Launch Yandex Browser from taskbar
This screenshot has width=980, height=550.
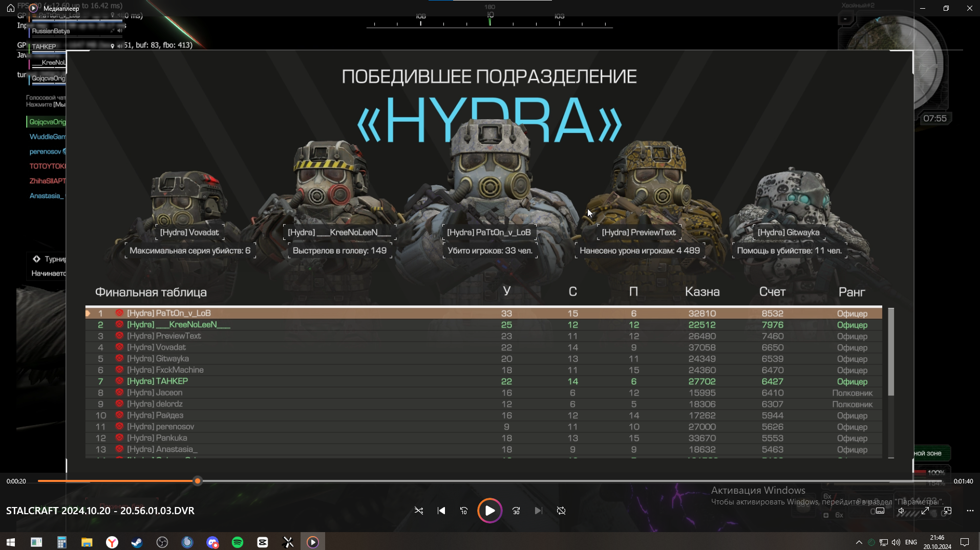112,542
